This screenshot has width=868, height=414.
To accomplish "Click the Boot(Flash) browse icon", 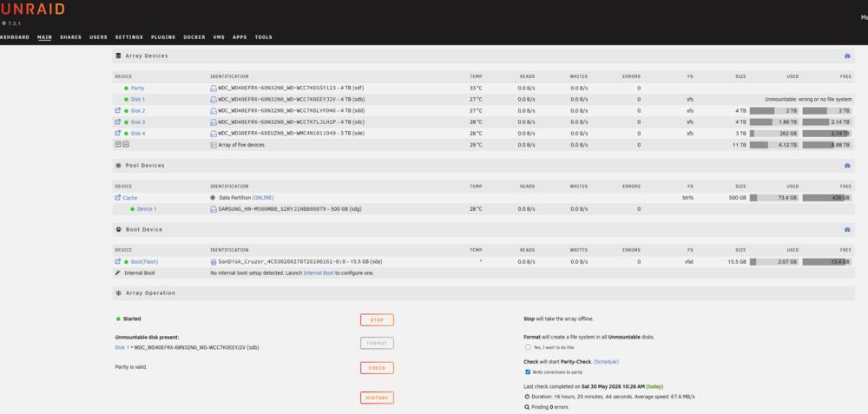I will [117, 261].
